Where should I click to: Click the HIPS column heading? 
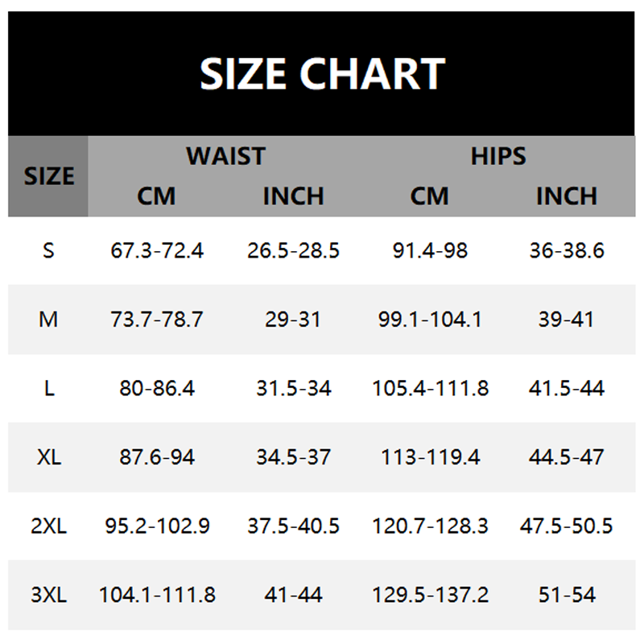(x=498, y=155)
